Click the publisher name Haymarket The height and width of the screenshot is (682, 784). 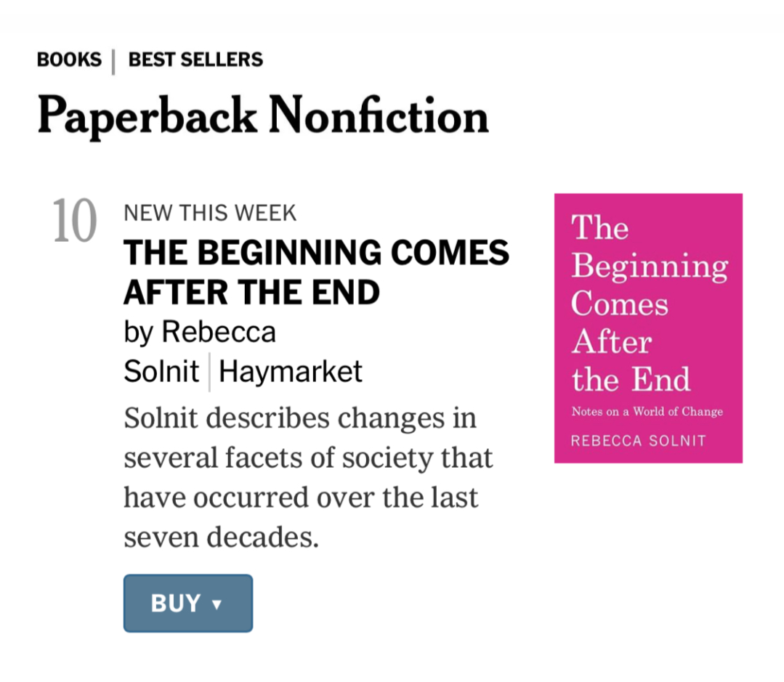click(290, 371)
